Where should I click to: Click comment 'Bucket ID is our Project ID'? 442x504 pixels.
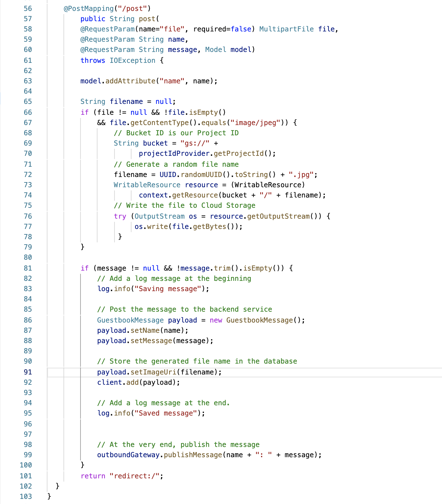176,133
